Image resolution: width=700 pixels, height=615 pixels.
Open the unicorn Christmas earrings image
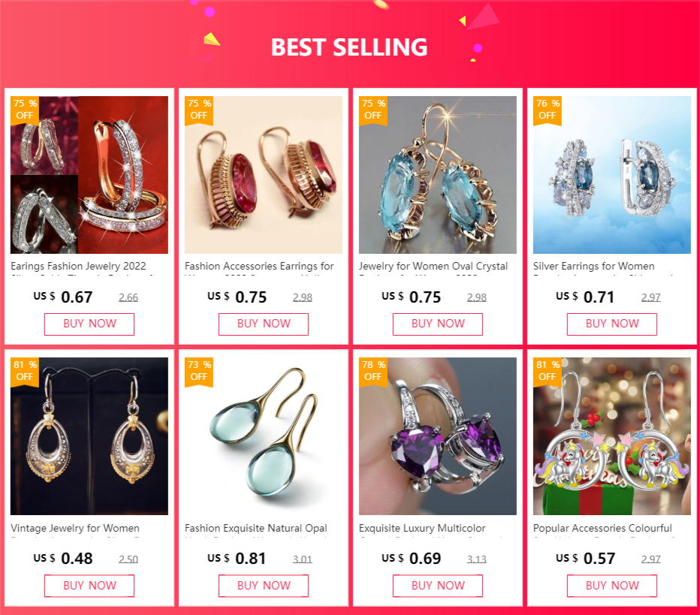pos(612,436)
